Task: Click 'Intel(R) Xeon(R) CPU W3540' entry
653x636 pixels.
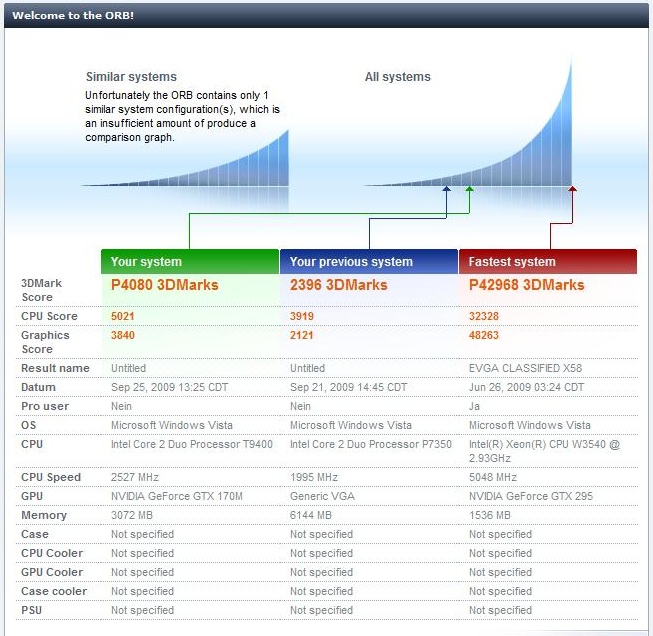Action: [x=544, y=451]
